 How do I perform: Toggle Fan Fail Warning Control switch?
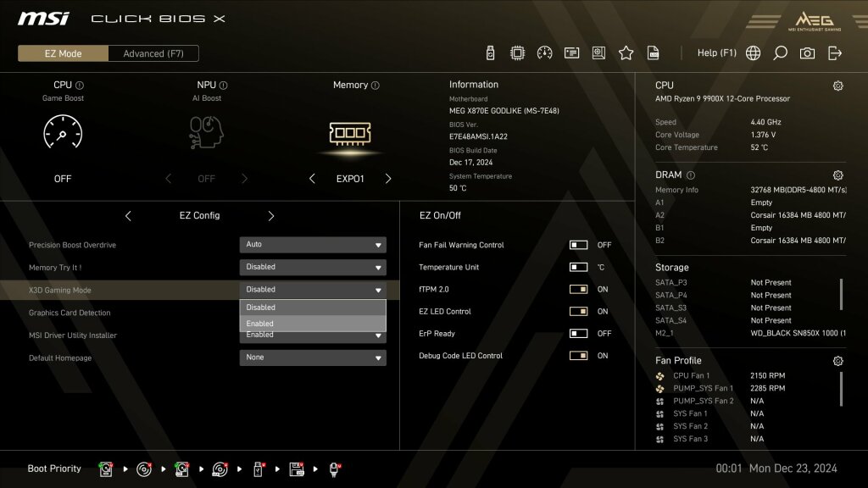(578, 245)
